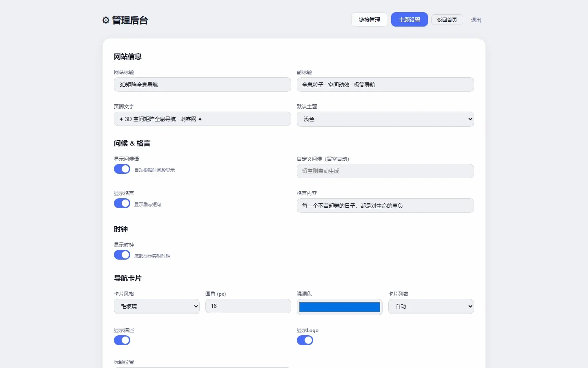The height and width of the screenshot is (368, 588).
Task: Open the 卡片列数 dropdown
Action: pos(431,306)
